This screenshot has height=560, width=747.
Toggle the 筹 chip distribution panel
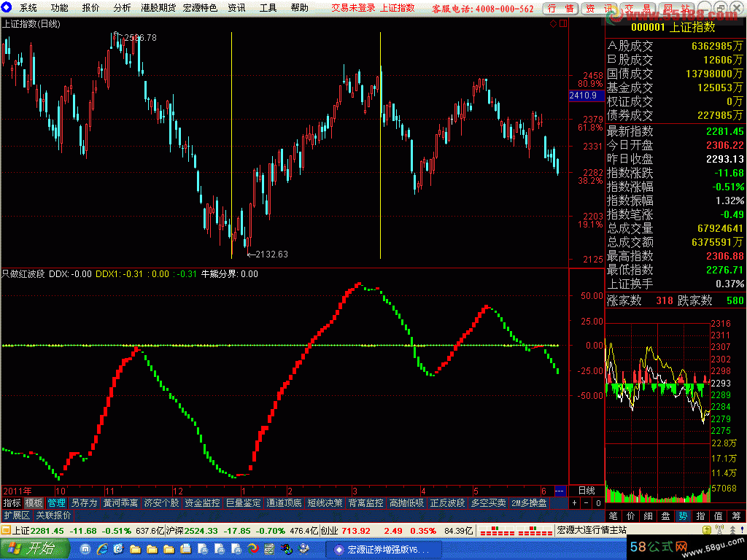[737, 516]
